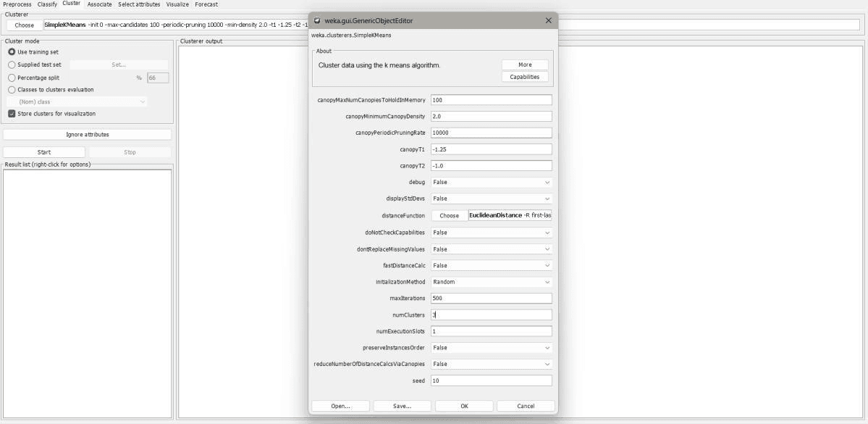Click the Weka icon in dialog title bar

tap(317, 20)
